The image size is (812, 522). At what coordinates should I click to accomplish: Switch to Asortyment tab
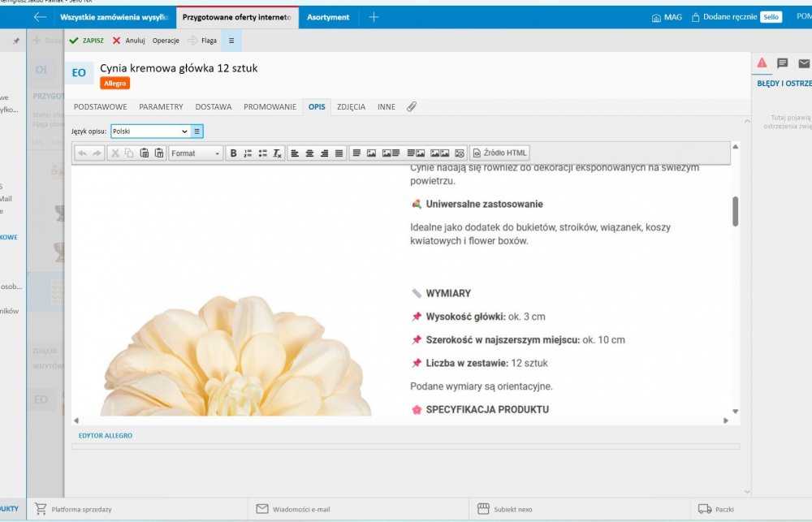[x=328, y=17]
